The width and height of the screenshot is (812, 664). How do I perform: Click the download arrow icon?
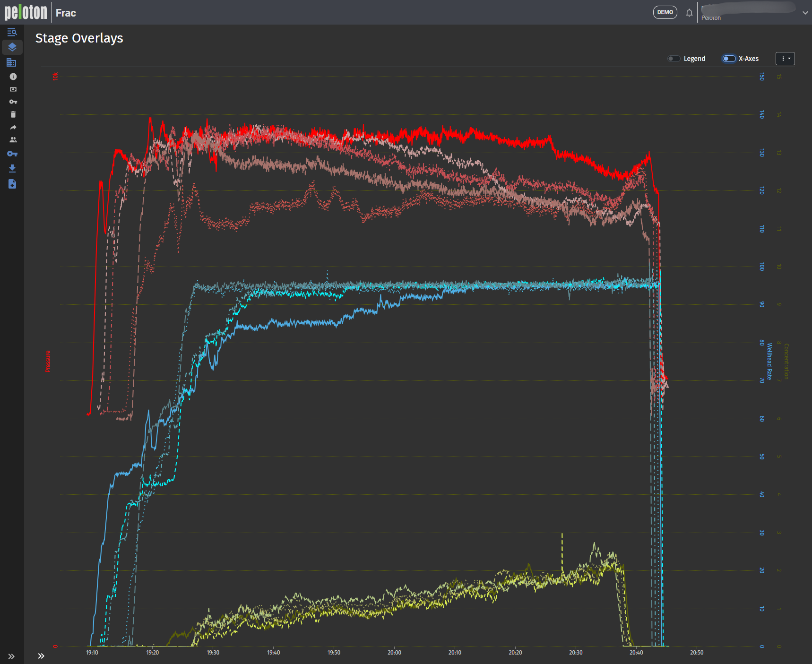pos(12,168)
